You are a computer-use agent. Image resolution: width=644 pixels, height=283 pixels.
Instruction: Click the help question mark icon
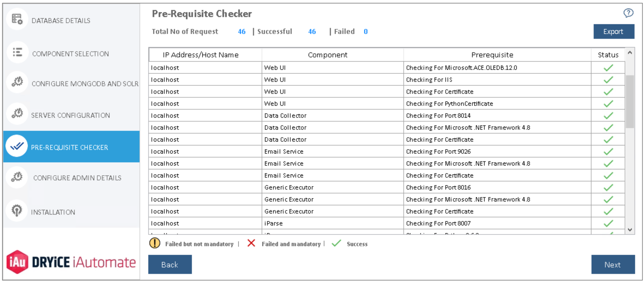point(628,13)
